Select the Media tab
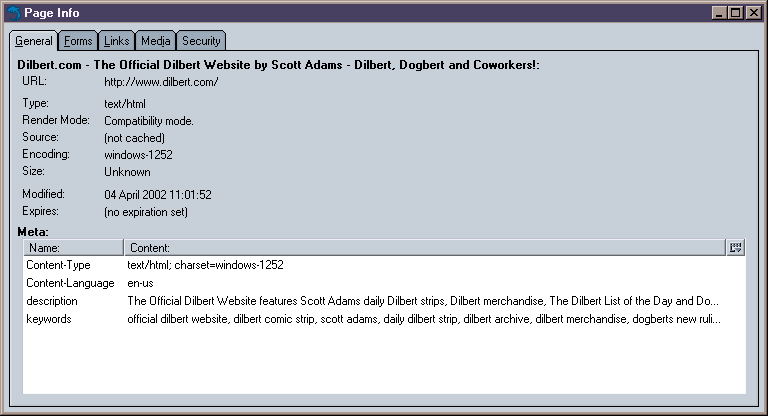 click(155, 41)
